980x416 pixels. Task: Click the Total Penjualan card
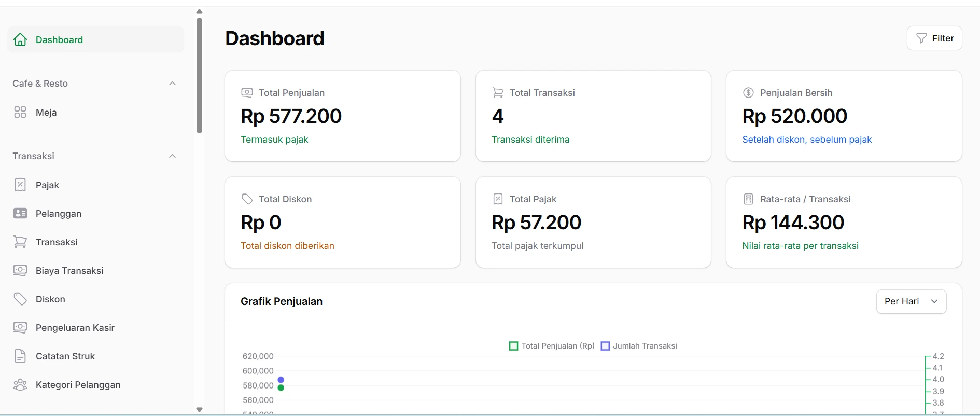click(x=343, y=116)
